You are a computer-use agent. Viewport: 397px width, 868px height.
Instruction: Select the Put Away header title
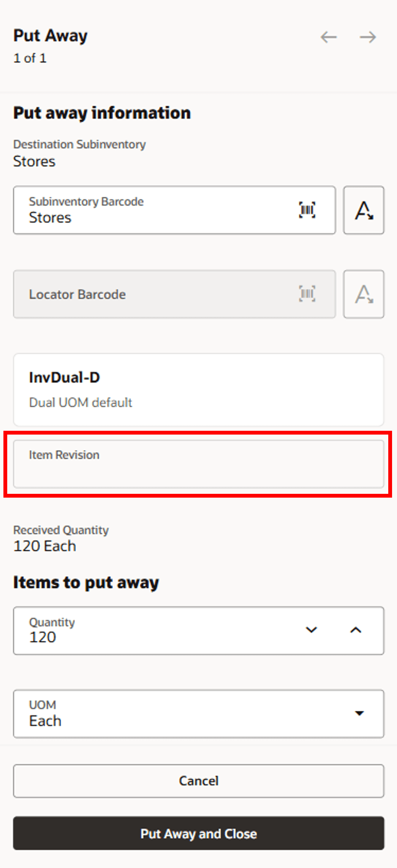[50, 35]
